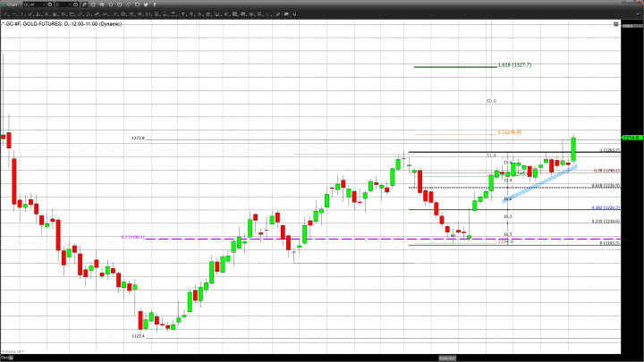
Task: Select the T text annotation tool
Action: [183, 14]
